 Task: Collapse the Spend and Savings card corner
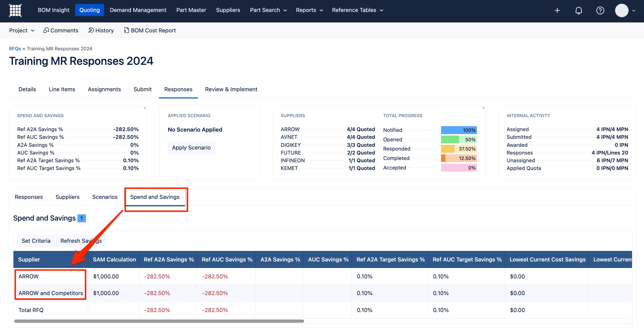tap(144, 108)
